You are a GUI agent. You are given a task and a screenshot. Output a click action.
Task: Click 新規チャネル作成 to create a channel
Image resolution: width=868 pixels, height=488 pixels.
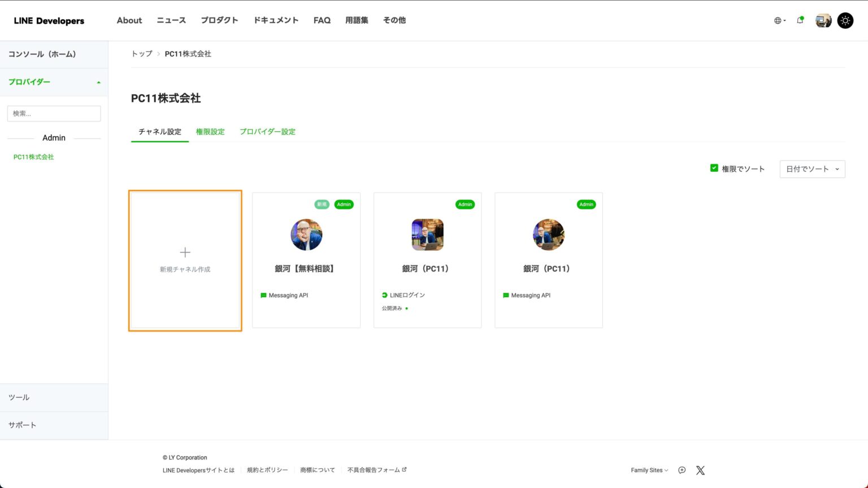tap(185, 260)
